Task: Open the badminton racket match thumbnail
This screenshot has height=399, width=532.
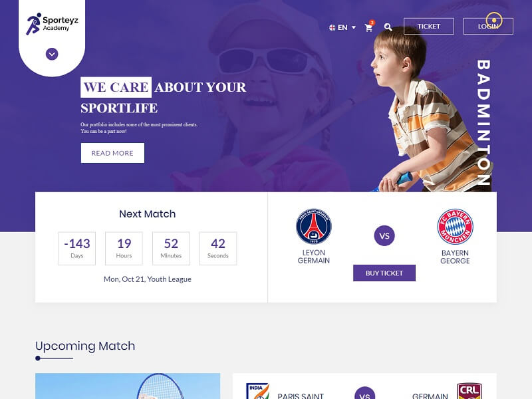Action: click(128, 386)
